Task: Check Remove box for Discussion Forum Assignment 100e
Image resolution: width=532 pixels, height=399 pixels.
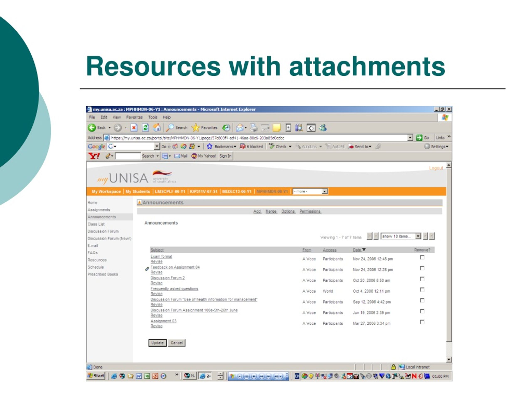Action: pyautogui.click(x=422, y=311)
